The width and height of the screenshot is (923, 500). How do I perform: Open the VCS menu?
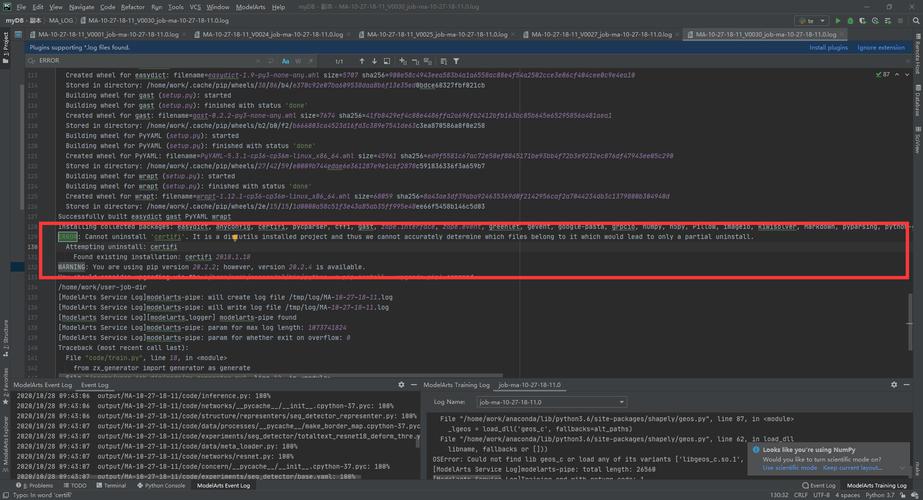click(195, 7)
